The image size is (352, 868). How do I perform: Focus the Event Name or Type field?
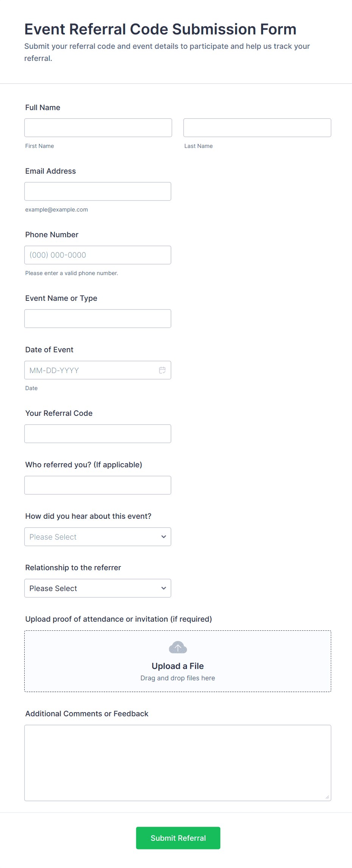click(97, 319)
